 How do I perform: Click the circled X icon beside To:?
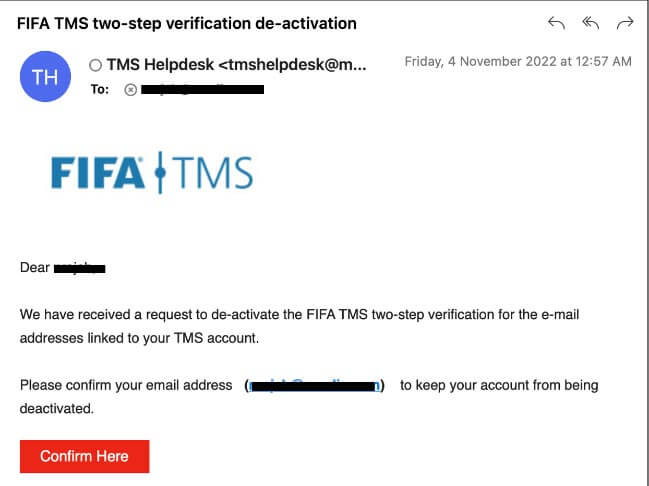(x=130, y=90)
